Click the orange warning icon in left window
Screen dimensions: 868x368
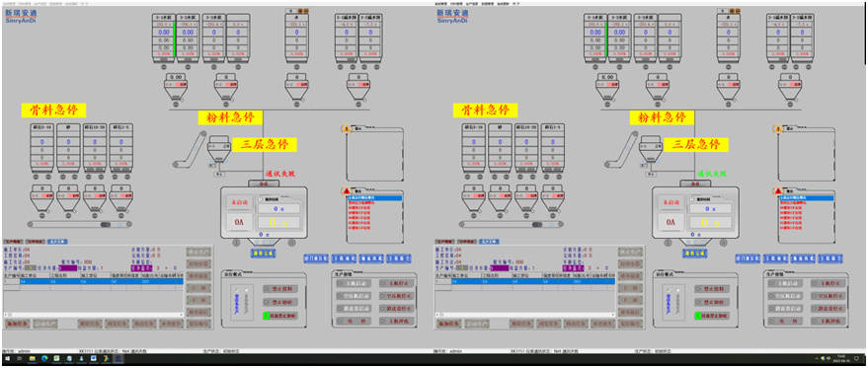point(346,129)
